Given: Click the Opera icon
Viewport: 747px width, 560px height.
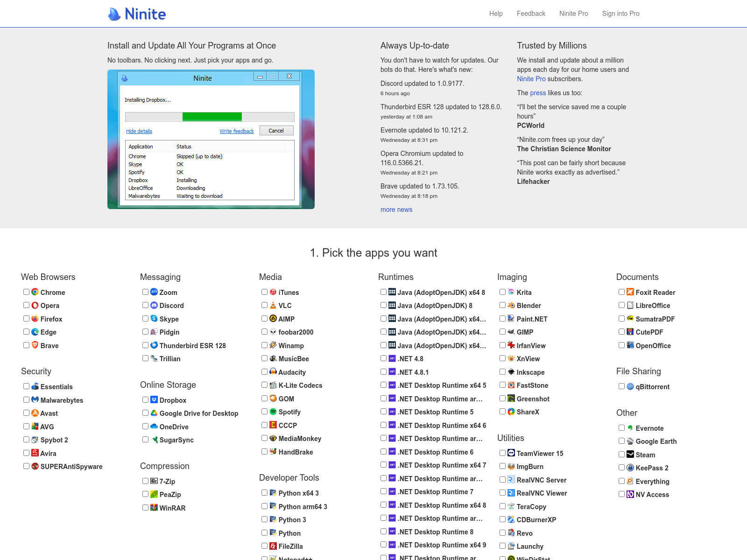Looking at the screenshot, I should [35, 305].
